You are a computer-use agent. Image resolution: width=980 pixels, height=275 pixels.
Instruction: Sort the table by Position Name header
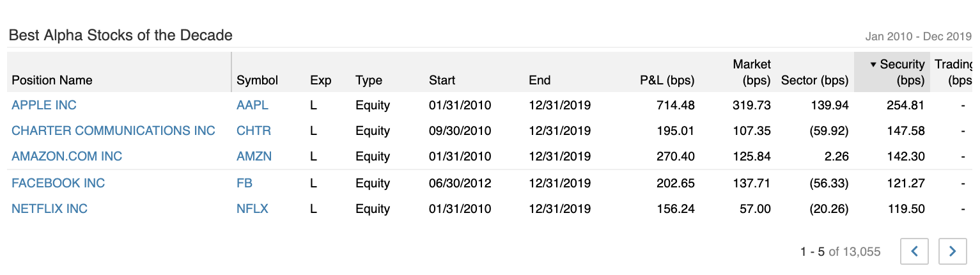point(52,80)
